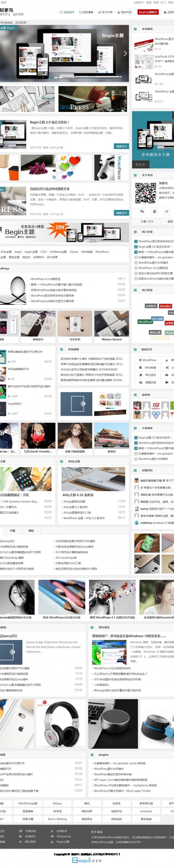Click the WeChat icon under 关于本站
The width and height of the screenshot is (174, 868).
(x=142, y=211)
